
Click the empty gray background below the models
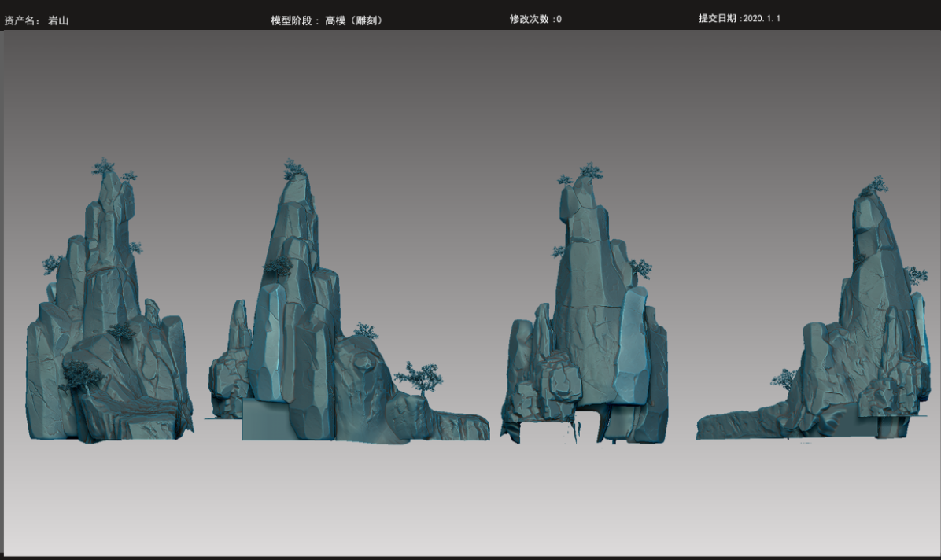[x=472, y=503]
